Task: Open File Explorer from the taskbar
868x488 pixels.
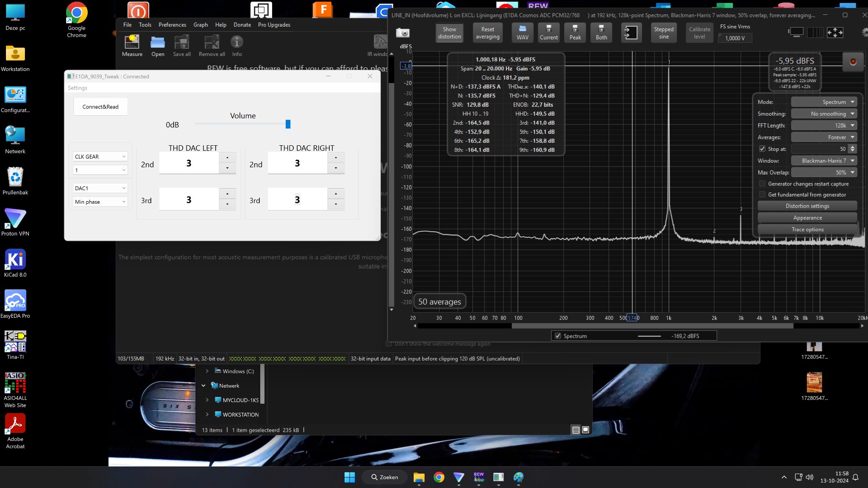Action: (419, 477)
